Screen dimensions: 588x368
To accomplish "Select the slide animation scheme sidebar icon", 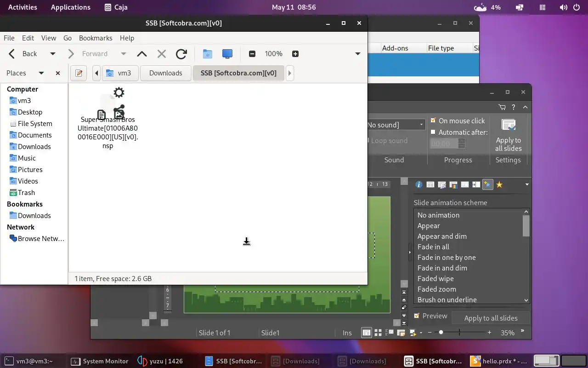I will (x=488, y=184).
